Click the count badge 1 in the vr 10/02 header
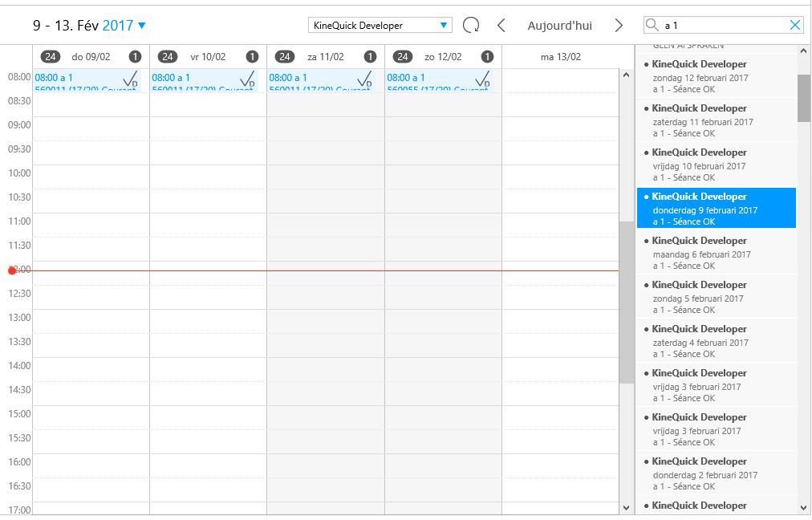 (x=252, y=56)
